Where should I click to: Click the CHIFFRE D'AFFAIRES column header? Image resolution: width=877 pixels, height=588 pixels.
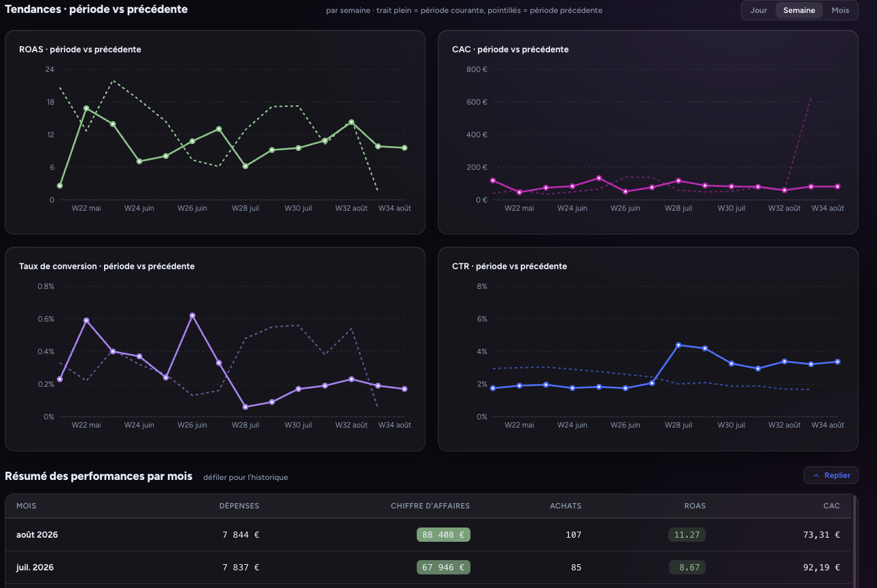430,506
